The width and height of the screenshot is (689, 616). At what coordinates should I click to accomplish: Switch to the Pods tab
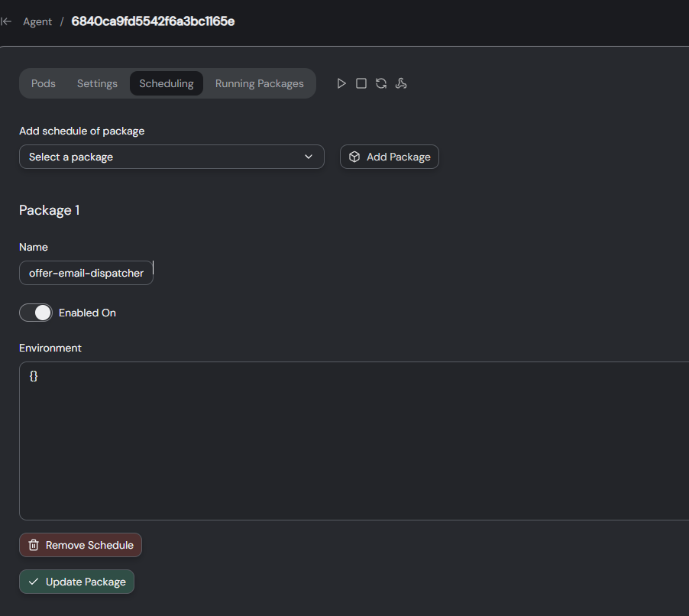pyautogui.click(x=43, y=83)
